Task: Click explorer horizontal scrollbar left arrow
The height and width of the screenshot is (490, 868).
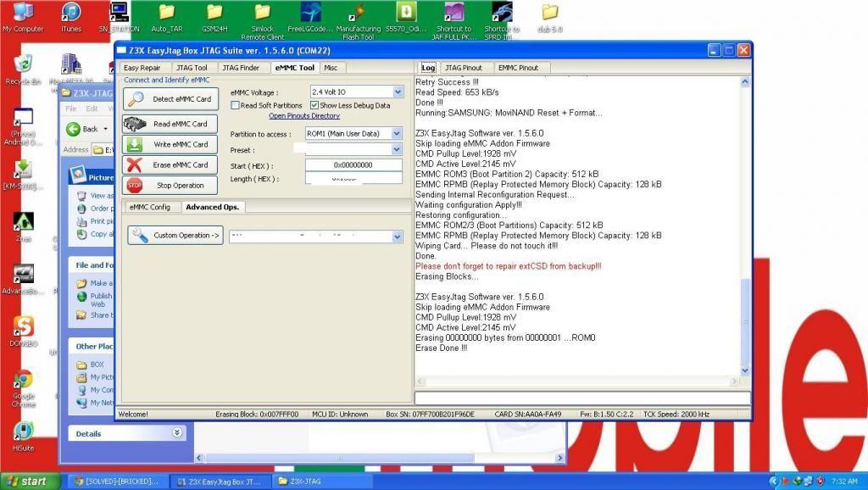Action: pyautogui.click(x=200, y=458)
